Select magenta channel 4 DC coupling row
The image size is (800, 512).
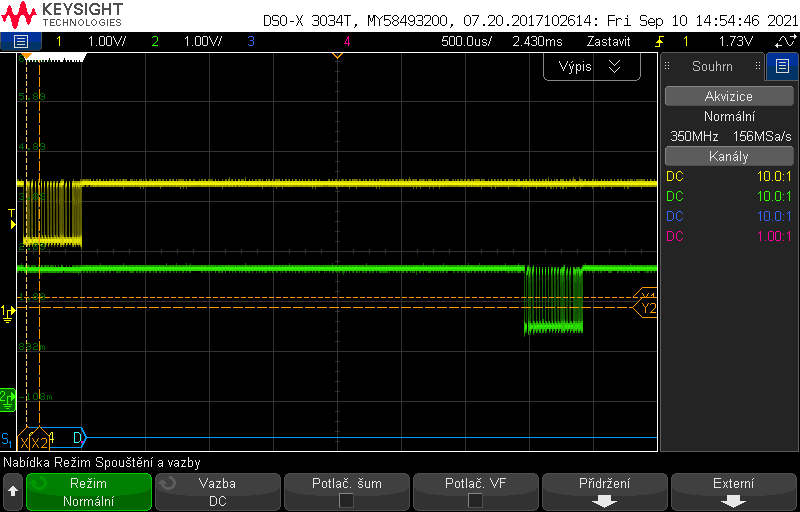pyautogui.click(x=729, y=236)
